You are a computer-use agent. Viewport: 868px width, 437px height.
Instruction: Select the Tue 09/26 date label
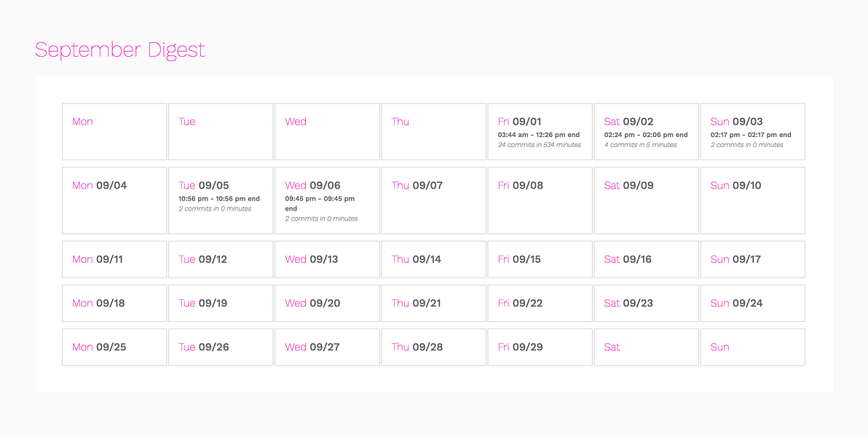[x=204, y=347]
